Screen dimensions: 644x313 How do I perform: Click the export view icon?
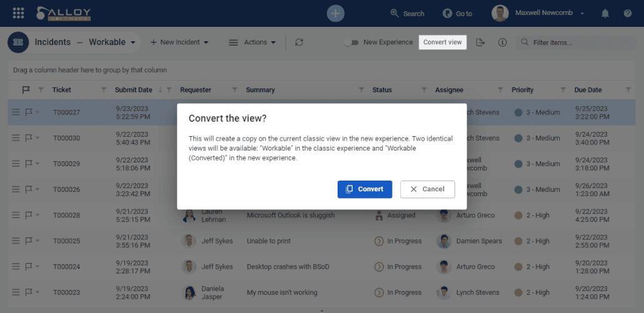click(480, 42)
